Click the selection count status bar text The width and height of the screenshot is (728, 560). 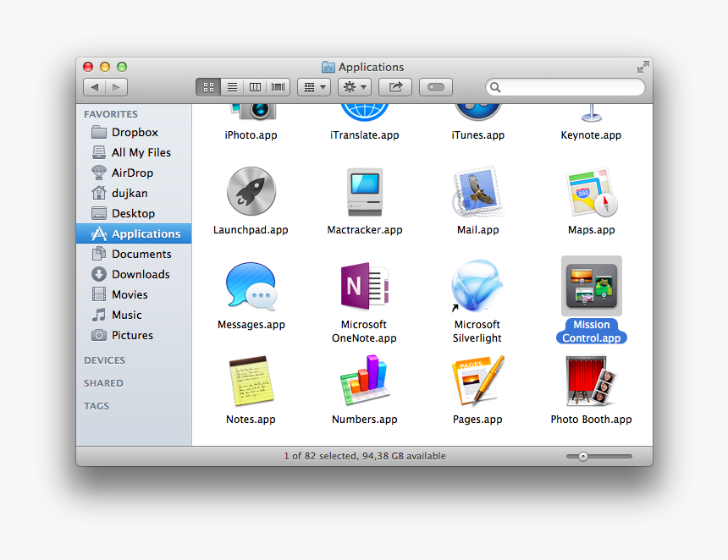[365, 456]
